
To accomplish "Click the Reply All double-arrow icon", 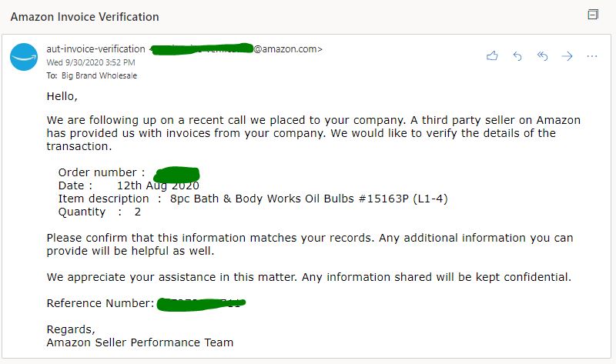I will click(542, 56).
